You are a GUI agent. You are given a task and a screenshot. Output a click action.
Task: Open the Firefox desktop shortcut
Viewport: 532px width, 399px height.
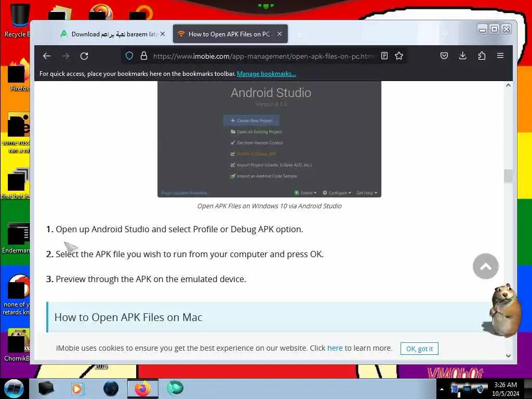coord(19,75)
